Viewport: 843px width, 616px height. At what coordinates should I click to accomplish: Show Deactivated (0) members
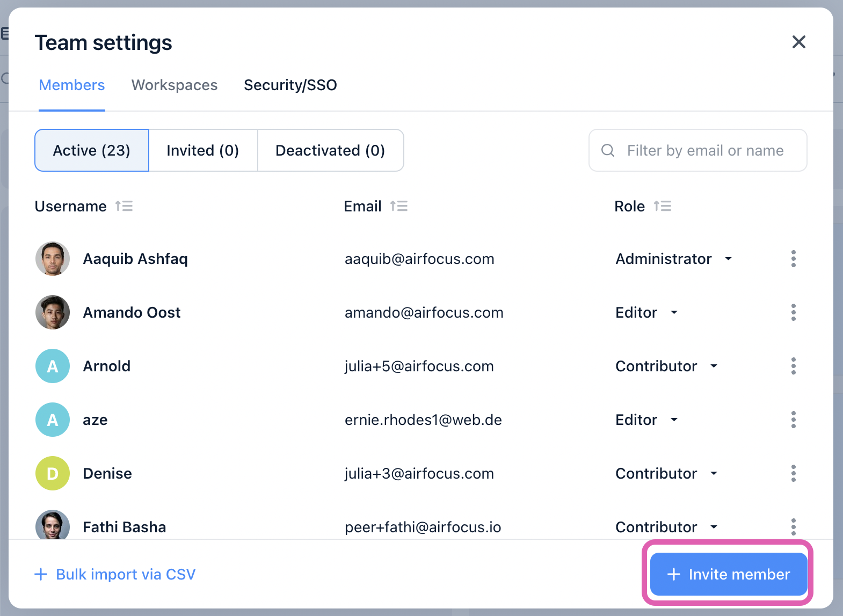[330, 150]
